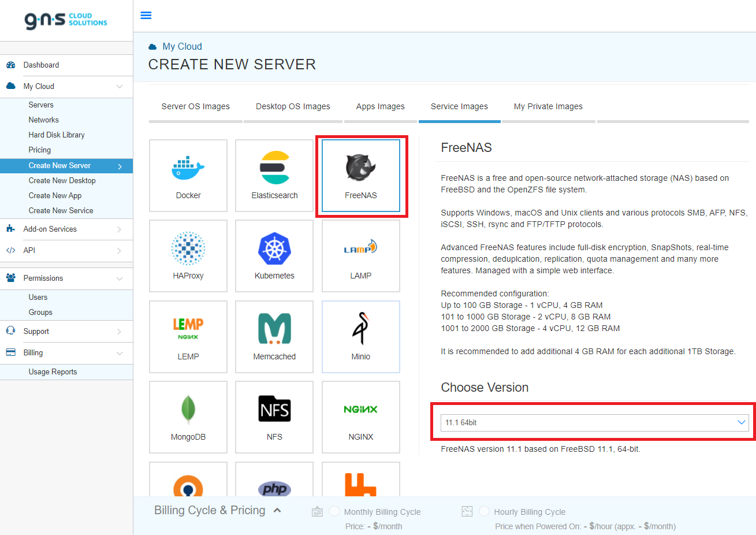The height and width of the screenshot is (535, 756).
Task: Open the Users permissions link
Action: click(38, 297)
